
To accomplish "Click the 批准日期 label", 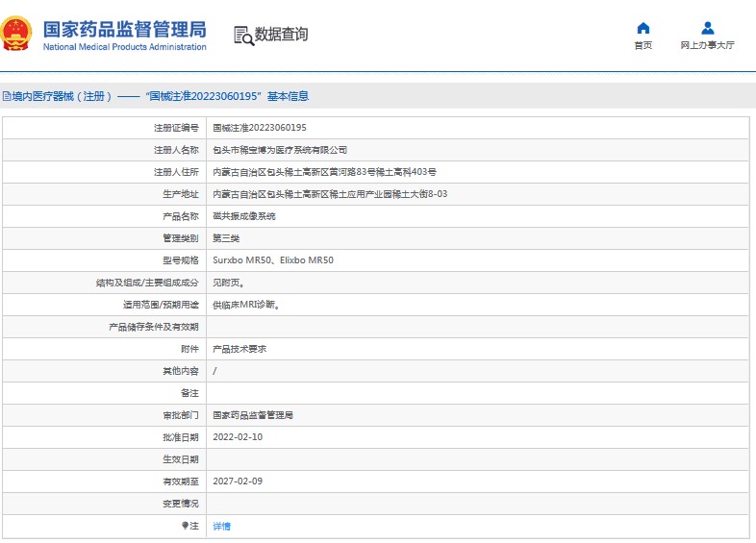I will [x=180, y=437].
